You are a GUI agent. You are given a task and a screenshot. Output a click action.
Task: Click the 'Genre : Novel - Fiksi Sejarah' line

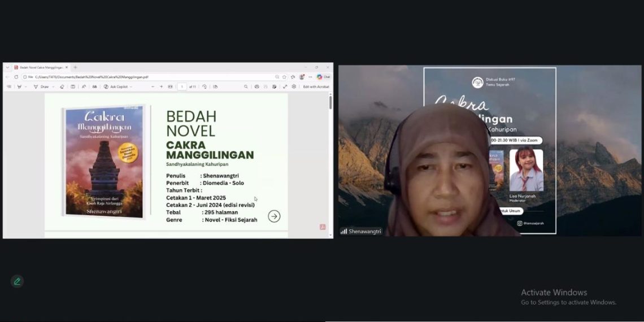click(x=211, y=220)
